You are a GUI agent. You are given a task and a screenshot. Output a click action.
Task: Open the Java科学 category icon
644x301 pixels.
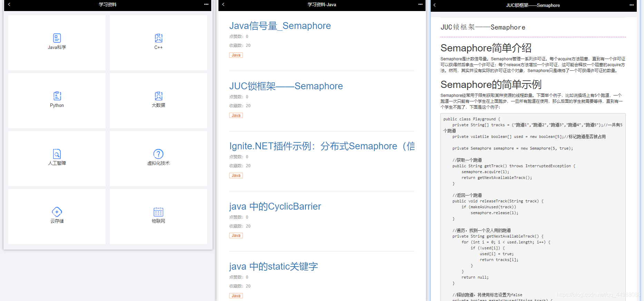(x=57, y=38)
